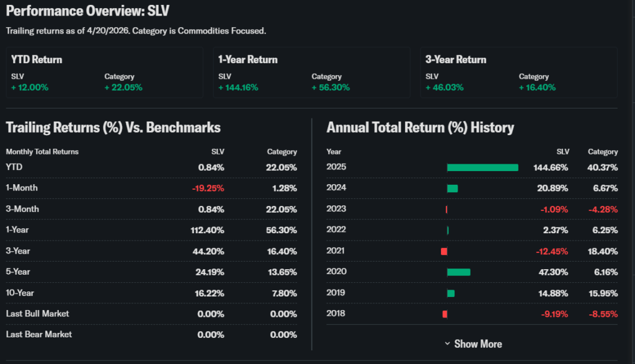Image resolution: width=635 pixels, height=364 pixels.
Task: Select the YTD Return summary card
Action: tap(104, 73)
